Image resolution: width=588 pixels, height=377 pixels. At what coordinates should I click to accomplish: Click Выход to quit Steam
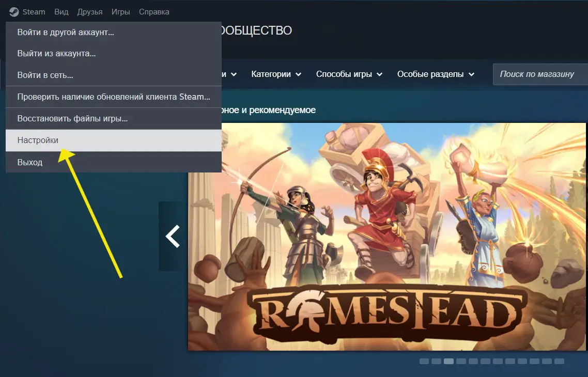[114, 162]
